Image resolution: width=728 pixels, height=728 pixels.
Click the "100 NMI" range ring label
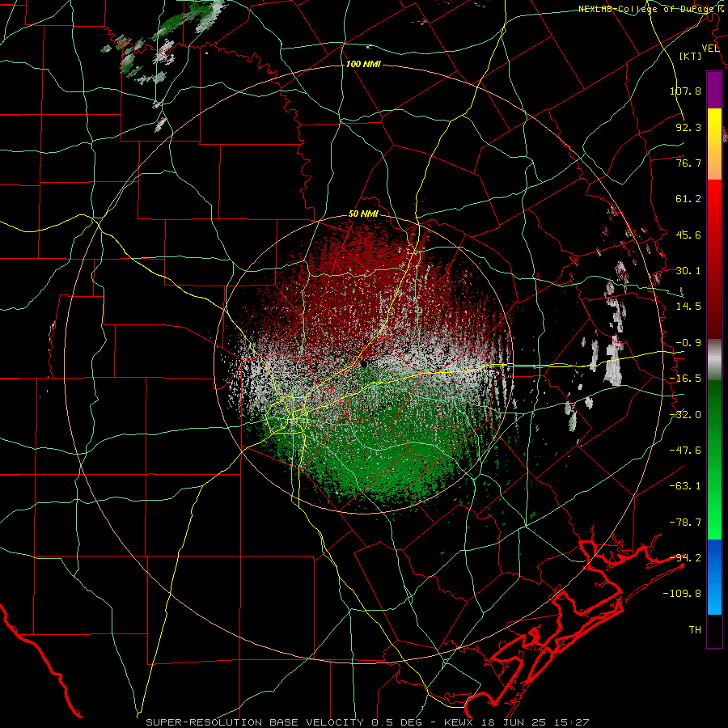pyautogui.click(x=363, y=64)
